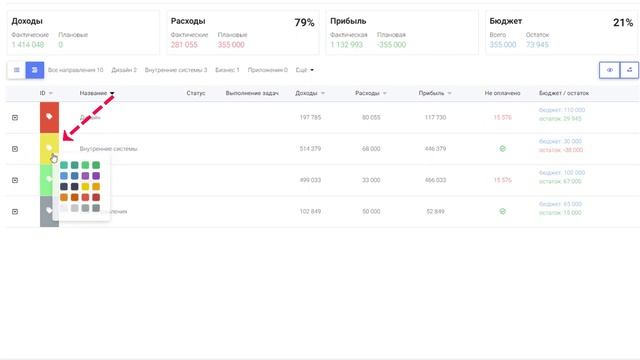Sort by the Доходы column arrow
This screenshot has width=640, height=360.
click(x=323, y=93)
